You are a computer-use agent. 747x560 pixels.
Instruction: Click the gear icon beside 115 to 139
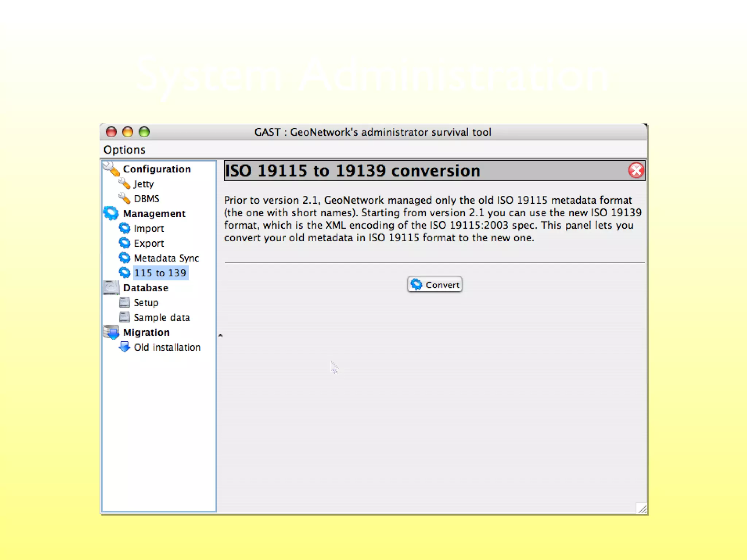point(124,273)
